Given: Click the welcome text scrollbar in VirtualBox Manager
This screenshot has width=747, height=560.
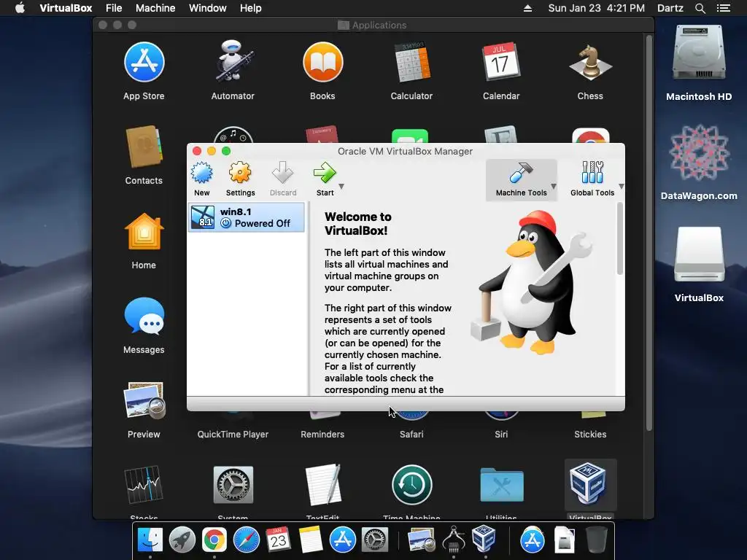Looking at the screenshot, I should (x=620, y=239).
